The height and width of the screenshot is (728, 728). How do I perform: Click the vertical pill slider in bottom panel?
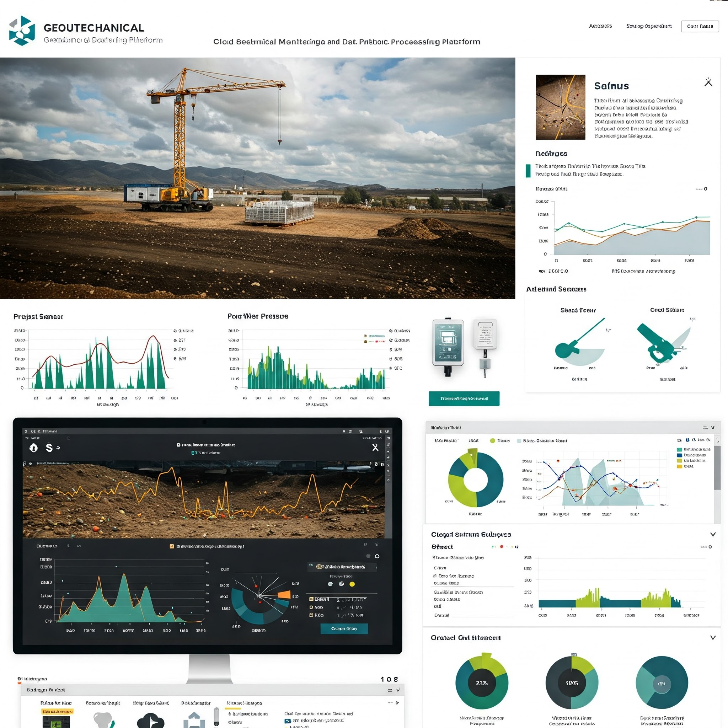(x=216, y=716)
